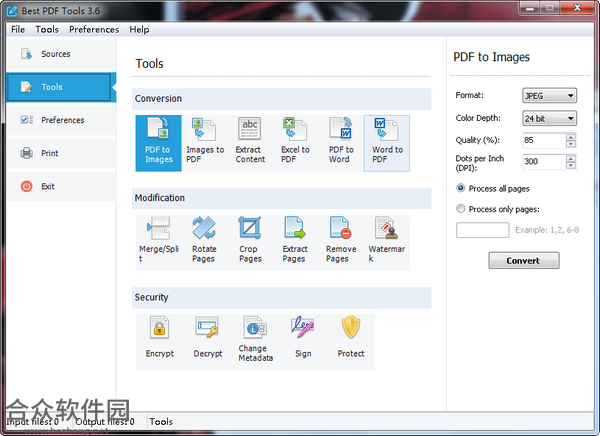
Task: Open the Excel to PDF converter
Action: 295,143
